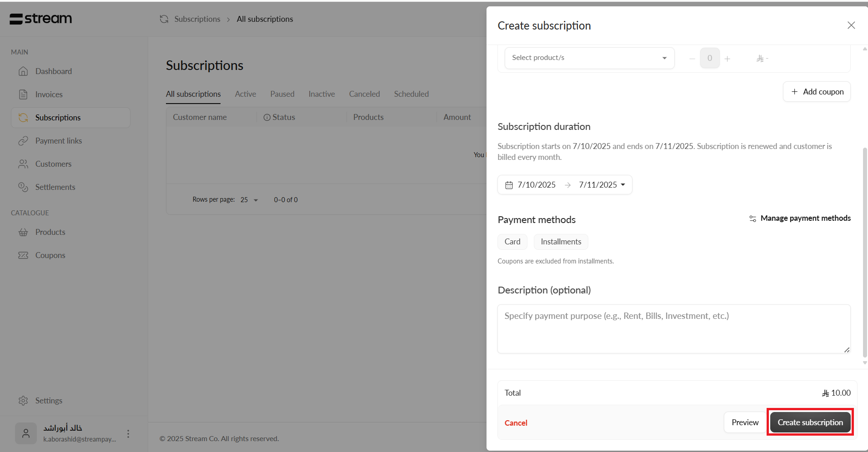Open Invoices via its document icon

(23, 94)
